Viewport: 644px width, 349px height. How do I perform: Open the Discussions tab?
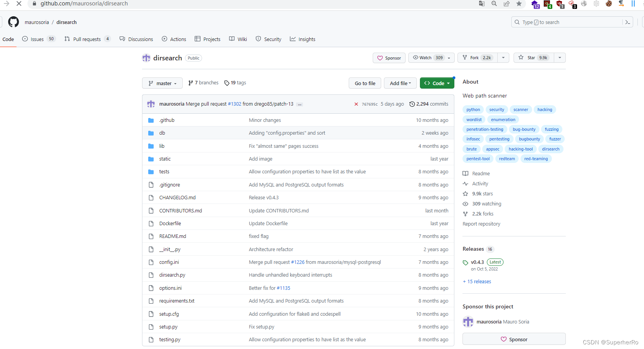(136, 39)
